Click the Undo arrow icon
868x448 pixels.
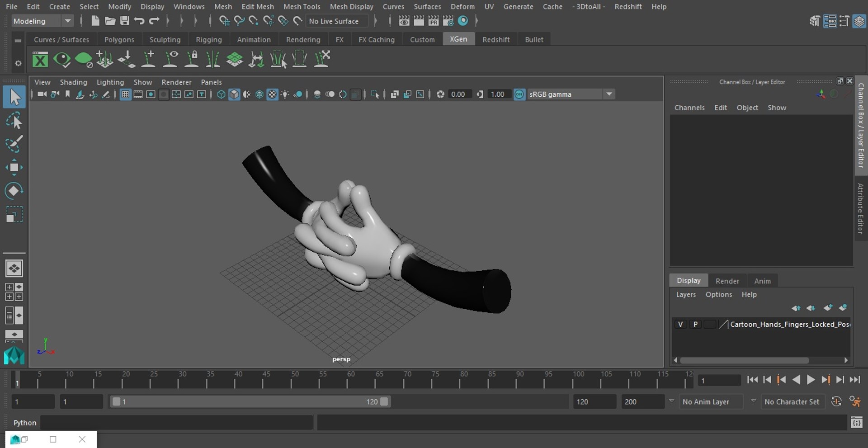click(x=139, y=21)
